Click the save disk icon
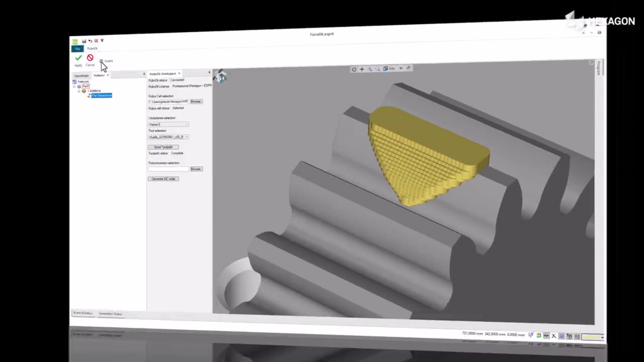 click(84, 41)
